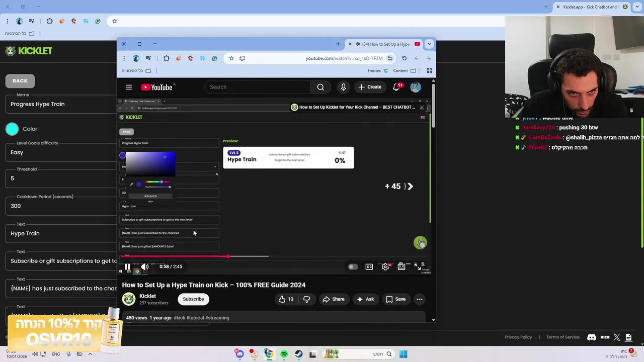Open the Terms of Service link
Image resolution: width=644 pixels, height=362 pixels.
pyautogui.click(x=563, y=337)
